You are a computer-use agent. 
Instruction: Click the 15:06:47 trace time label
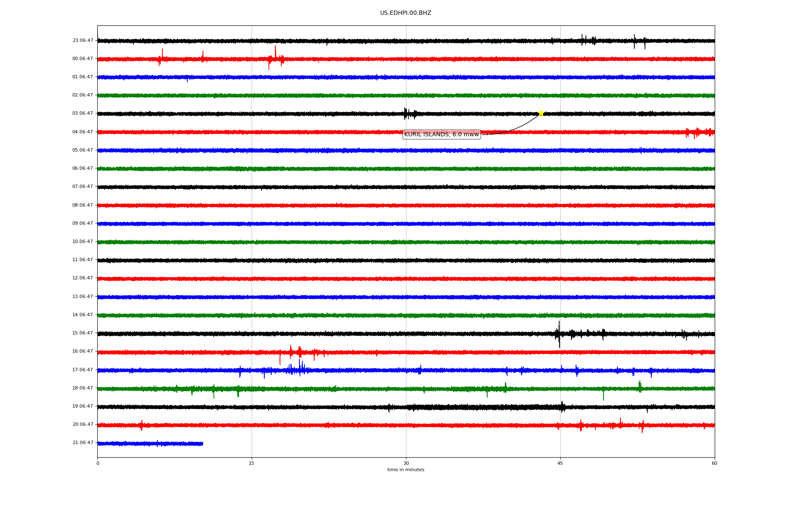(x=83, y=333)
